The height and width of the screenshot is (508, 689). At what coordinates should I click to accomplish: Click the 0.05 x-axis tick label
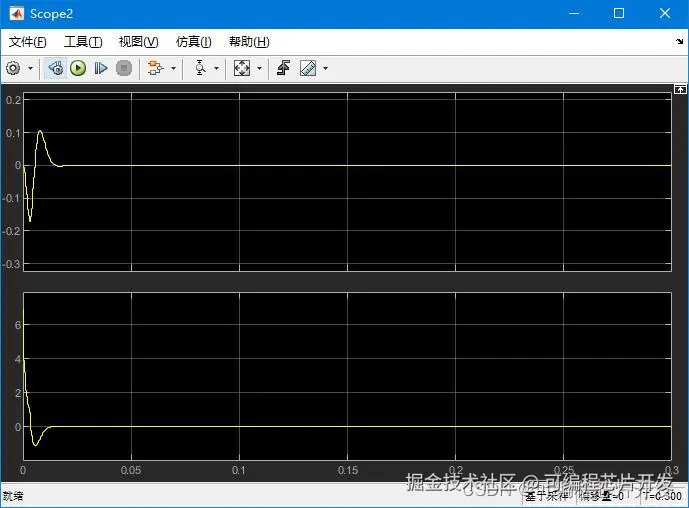pyautogui.click(x=131, y=470)
